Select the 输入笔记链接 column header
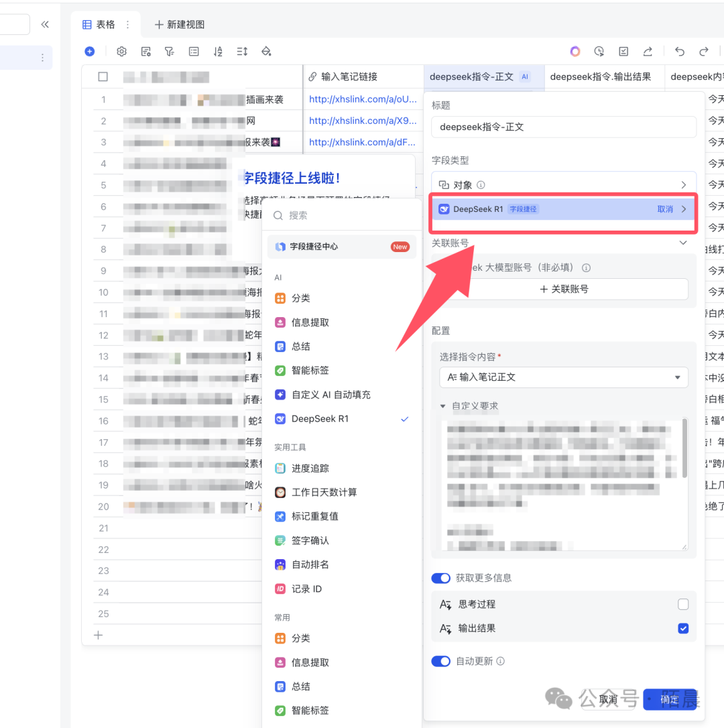 (x=363, y=76)
